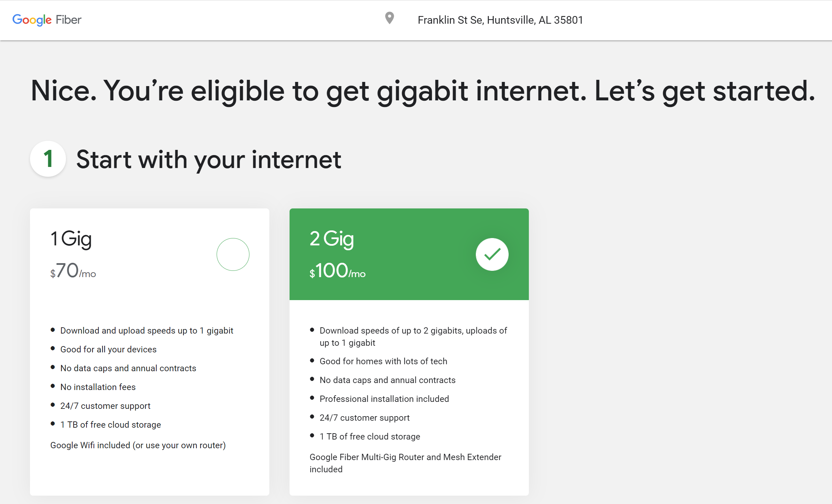Select the checkmark icon on 2 Gig plan

click(x=492, y=254)
